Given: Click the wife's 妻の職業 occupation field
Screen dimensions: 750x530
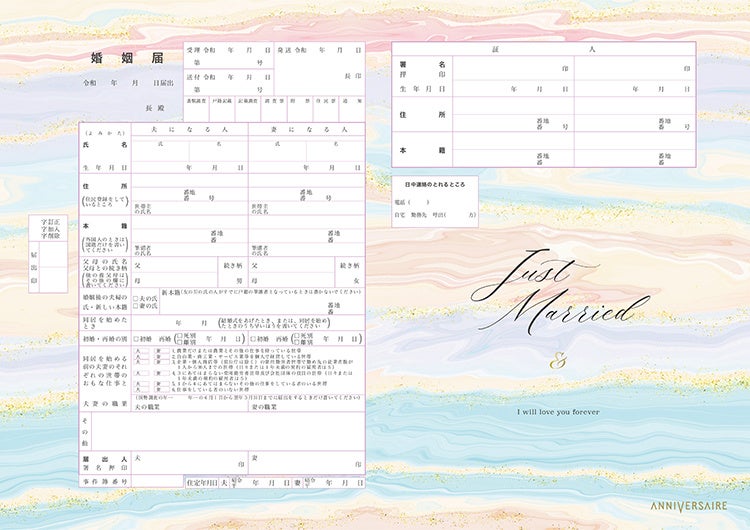Looking at the screenshot, I should 306,407.
